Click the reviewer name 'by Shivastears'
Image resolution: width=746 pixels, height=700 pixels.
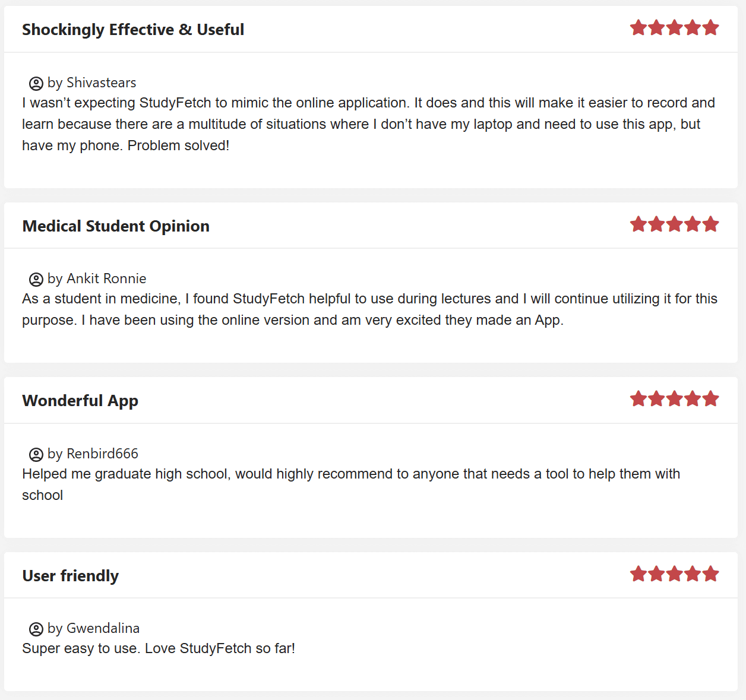coord(92,83)
